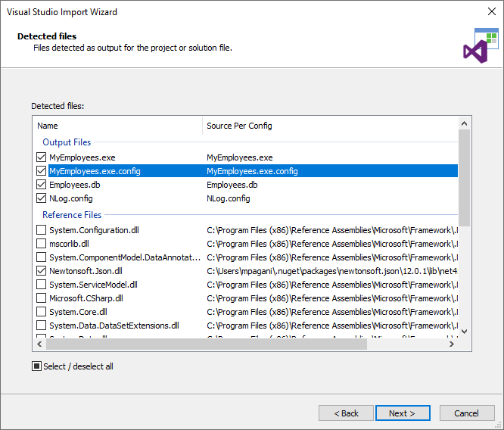This screenshot has width=504, height=430.
Task: Disable the NLog.config checkbox
Action: 42,198
